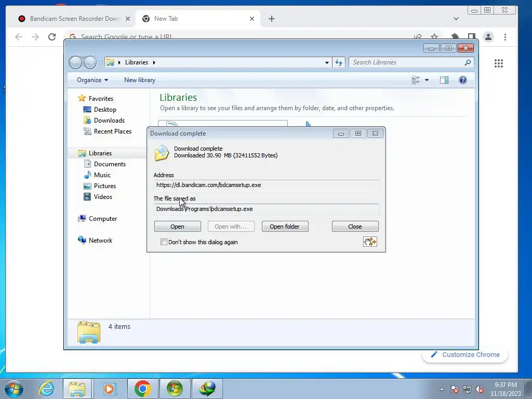Open the Explorer help icon

click(463, 80)
